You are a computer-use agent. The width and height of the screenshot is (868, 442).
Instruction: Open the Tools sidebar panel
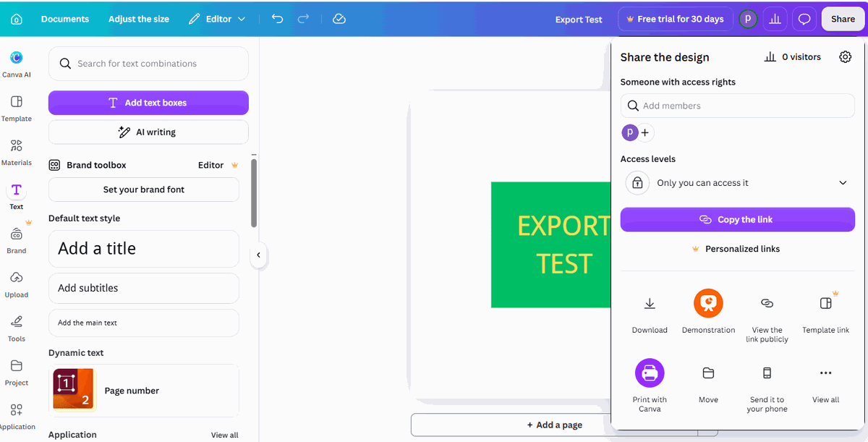[17, 328]
